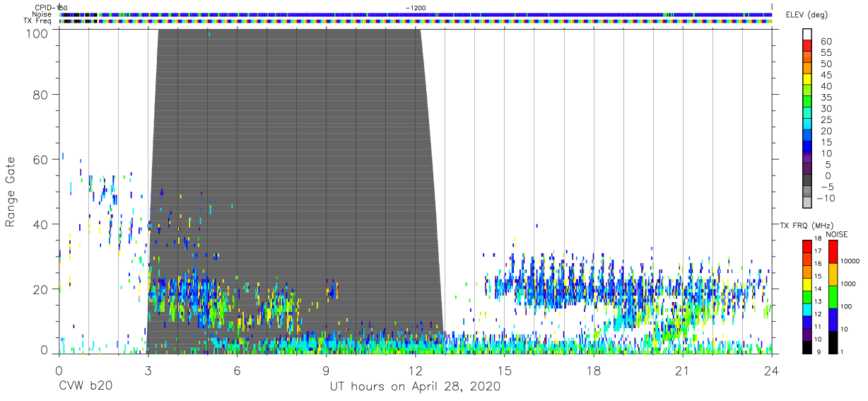The image size is (868, 401).
Task: Click the white top segment of ELEV colorbar
Action: click(x=808, y=35)
